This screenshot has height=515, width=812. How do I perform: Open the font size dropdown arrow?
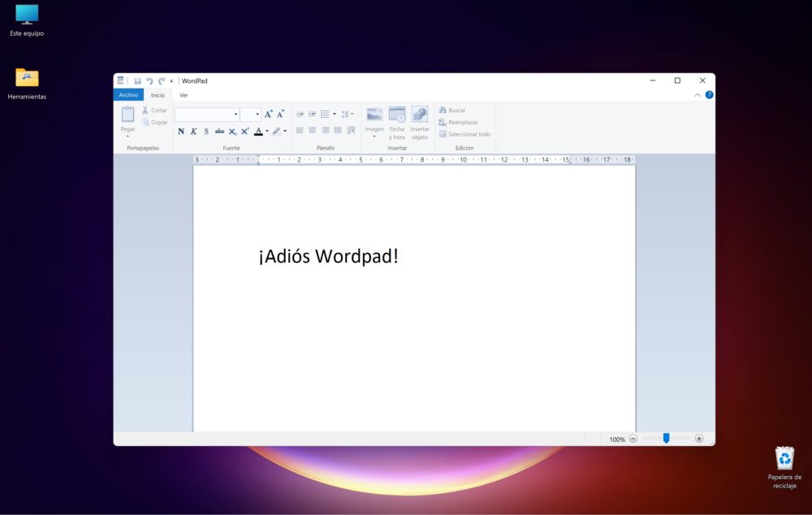tap(257, 114)
